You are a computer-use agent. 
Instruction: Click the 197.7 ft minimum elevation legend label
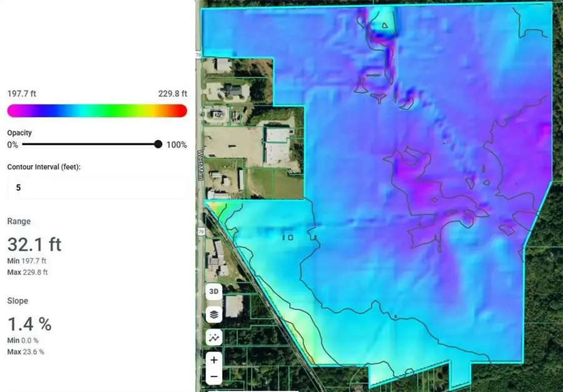tap(21, 94)
